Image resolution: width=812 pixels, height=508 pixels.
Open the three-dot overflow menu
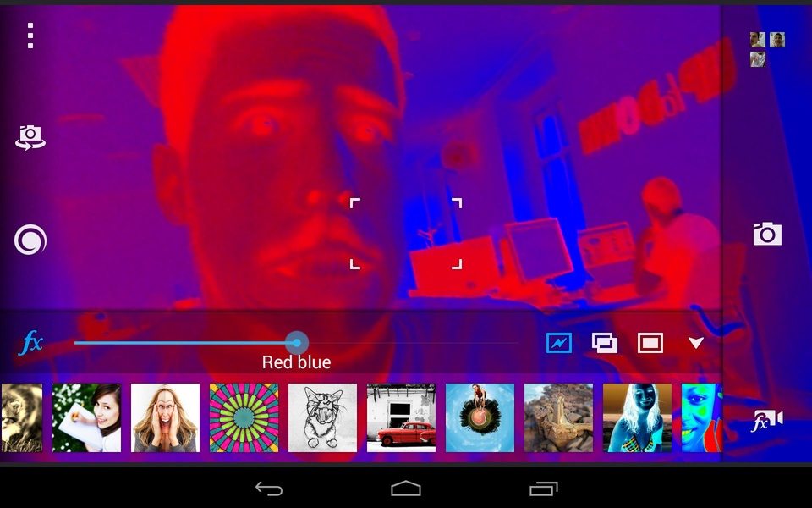coord(30,36)
